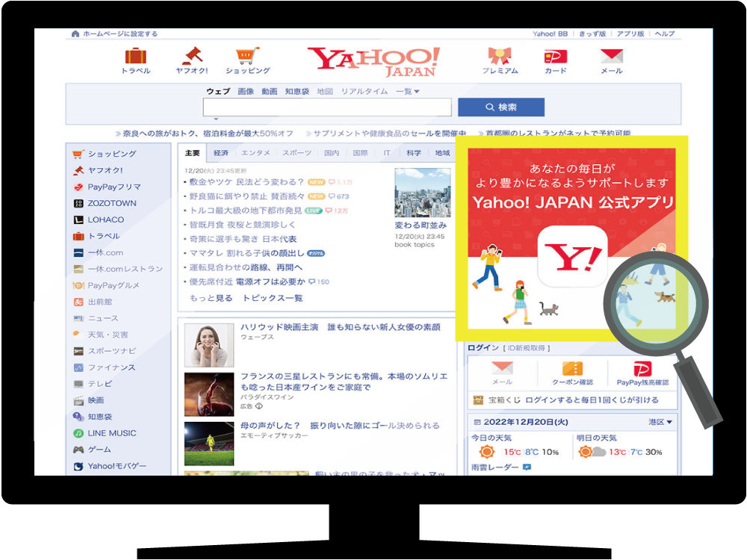
Task: Click the Yahoo!モバゲー icon in the service list
Action: 78,466
